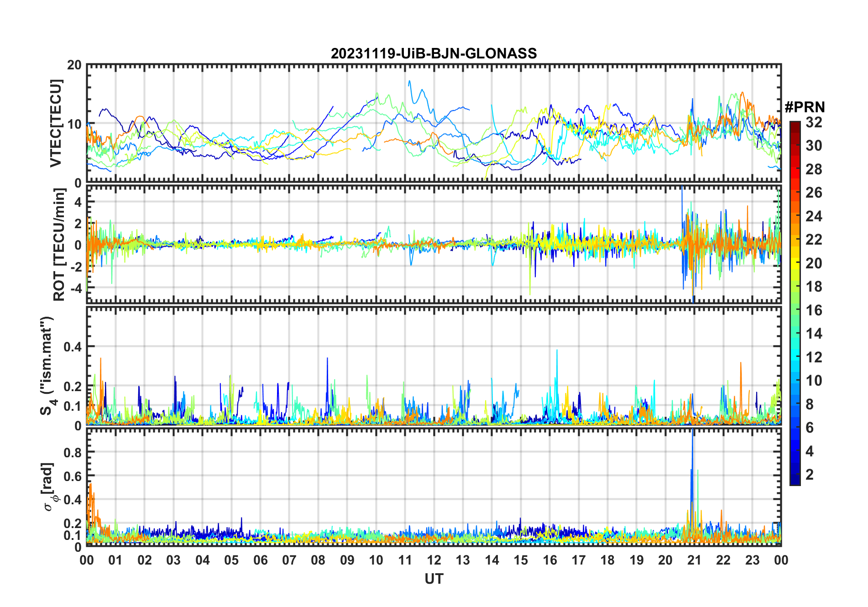The image size is (868, 607).
Task: Click the plot title 20231119-UiB-BJN-GLONASS
Action: pos(434,53)
